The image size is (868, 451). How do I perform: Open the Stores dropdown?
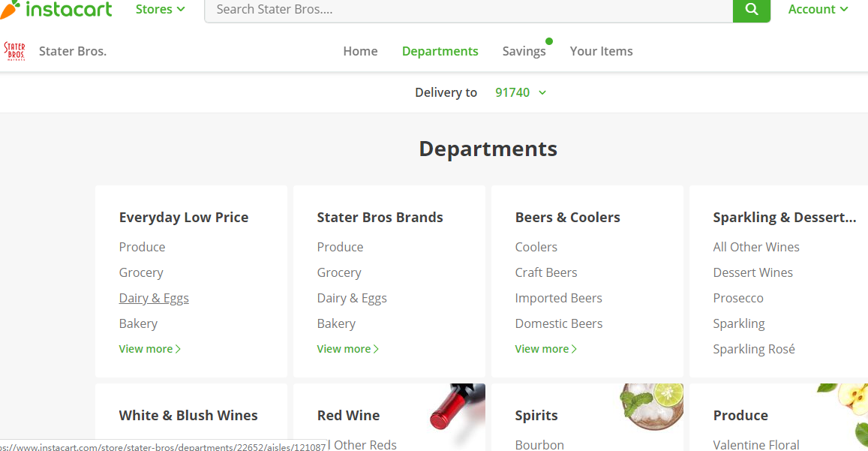[x=160, y=10]
